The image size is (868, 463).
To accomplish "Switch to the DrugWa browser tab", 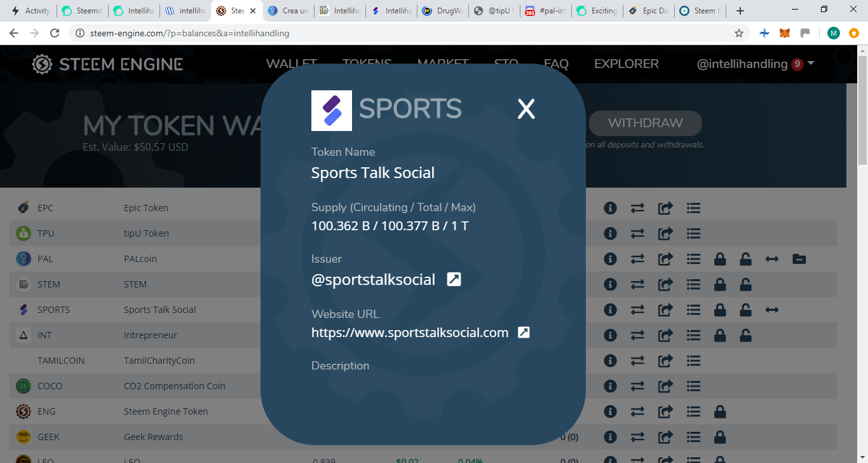I will pyautogui.click(x=444, y=11).
